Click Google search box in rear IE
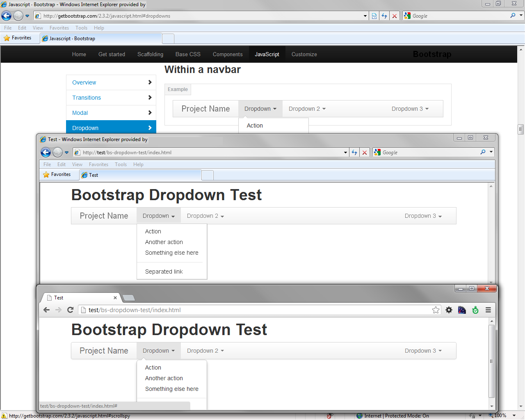Image resolution: width=525 pixels, height=420 pixels. (x=459, y=16)
